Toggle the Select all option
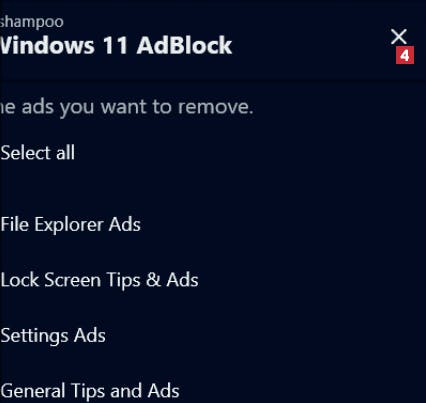Screen dimensions: 426x403 click(37, 153)
